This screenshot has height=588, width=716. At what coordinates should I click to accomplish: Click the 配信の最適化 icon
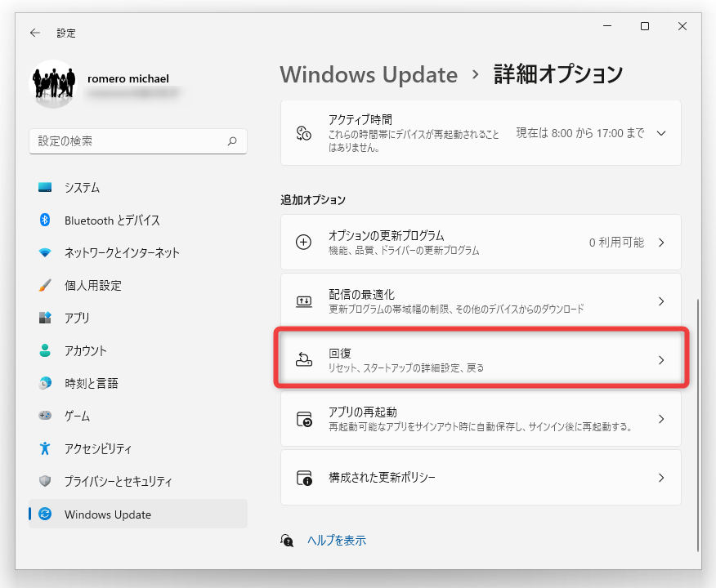pos(304,301)
